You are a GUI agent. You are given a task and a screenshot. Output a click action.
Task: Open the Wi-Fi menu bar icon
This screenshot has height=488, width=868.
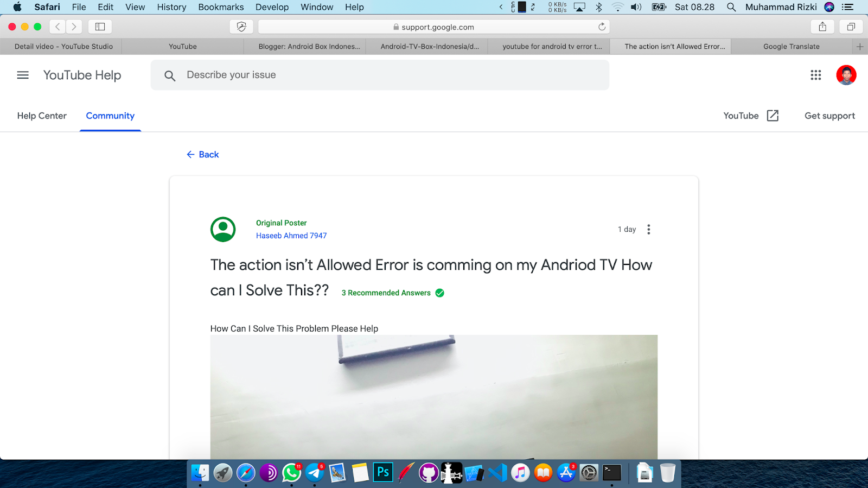pos(617,7)
